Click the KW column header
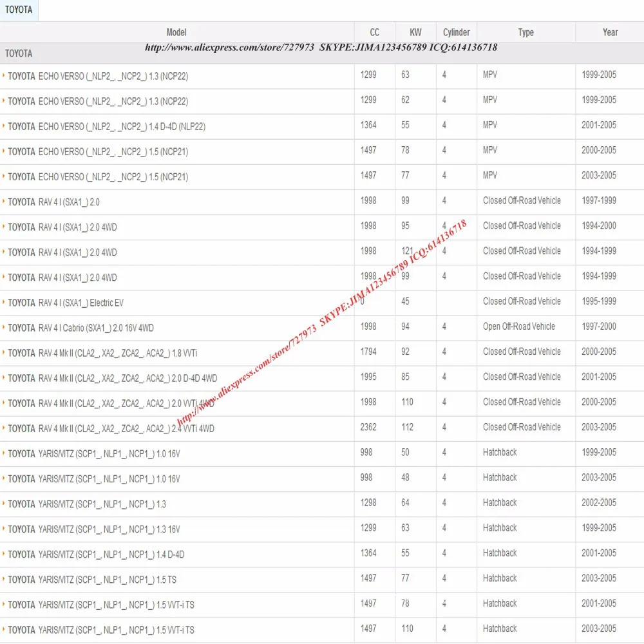The height and width of the screenshot is (644, 644). coord(415,32)
